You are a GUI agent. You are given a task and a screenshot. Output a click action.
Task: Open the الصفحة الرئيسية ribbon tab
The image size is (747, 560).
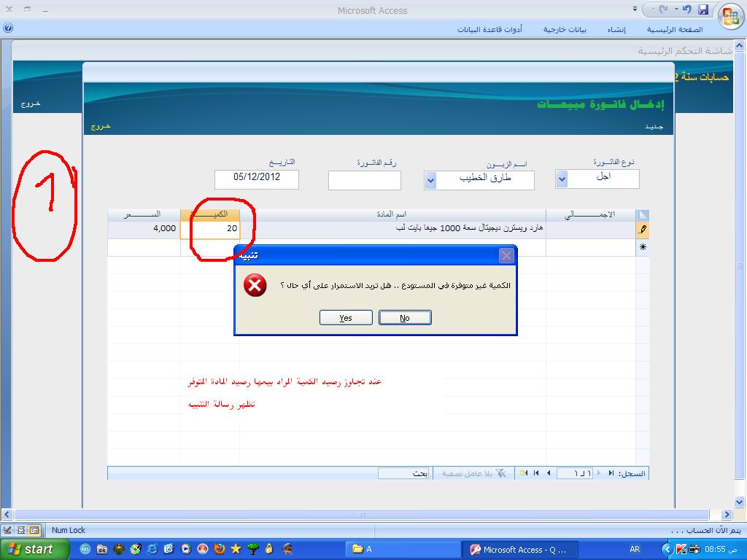675,29
